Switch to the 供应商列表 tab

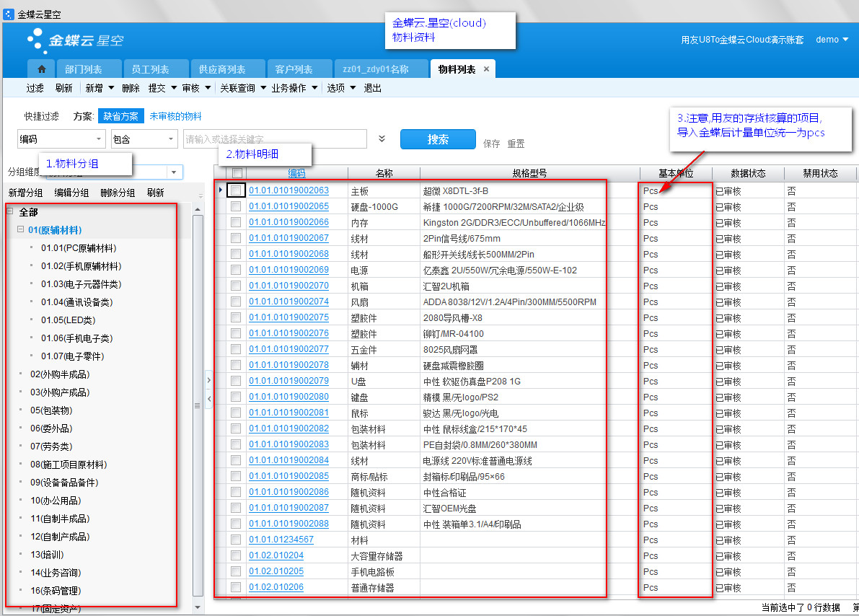click(222, 69)
